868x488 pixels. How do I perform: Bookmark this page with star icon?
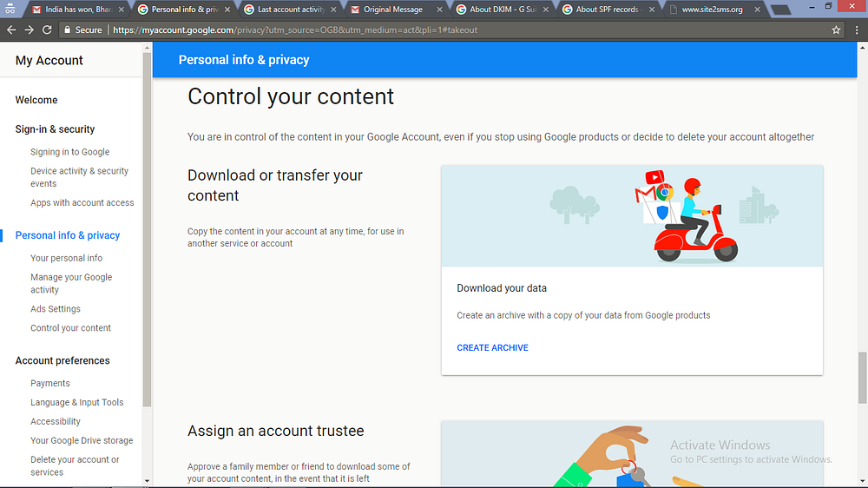pyautogui.click(x=836, y=30)
